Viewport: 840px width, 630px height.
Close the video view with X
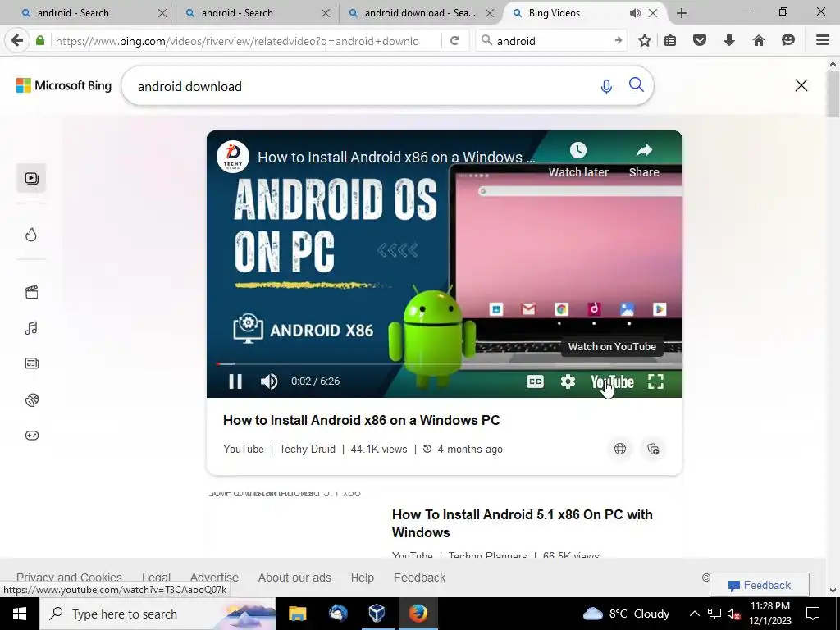(801, 85)
